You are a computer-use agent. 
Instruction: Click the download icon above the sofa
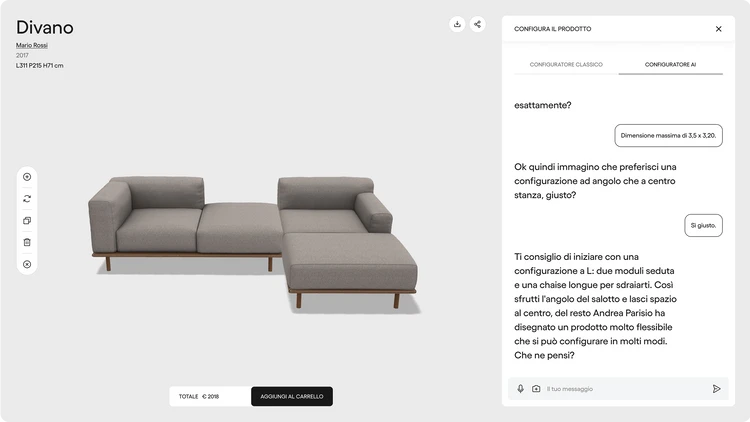click(457, 24)
